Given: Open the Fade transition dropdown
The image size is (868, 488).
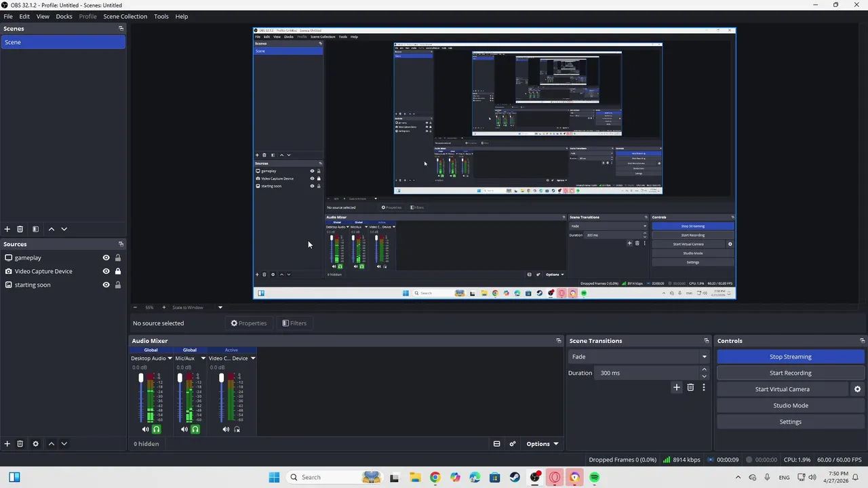Looking at the screenshot, I should 639,357.
